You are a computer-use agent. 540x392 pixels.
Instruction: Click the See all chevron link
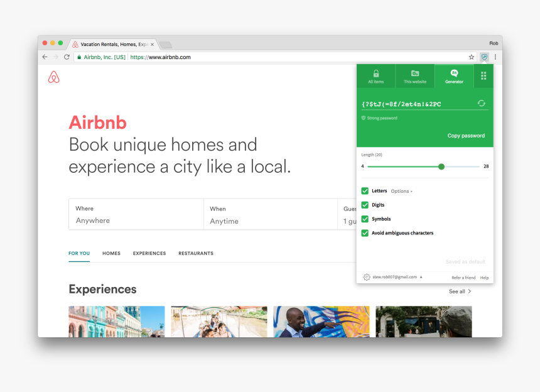click(460, 291)
